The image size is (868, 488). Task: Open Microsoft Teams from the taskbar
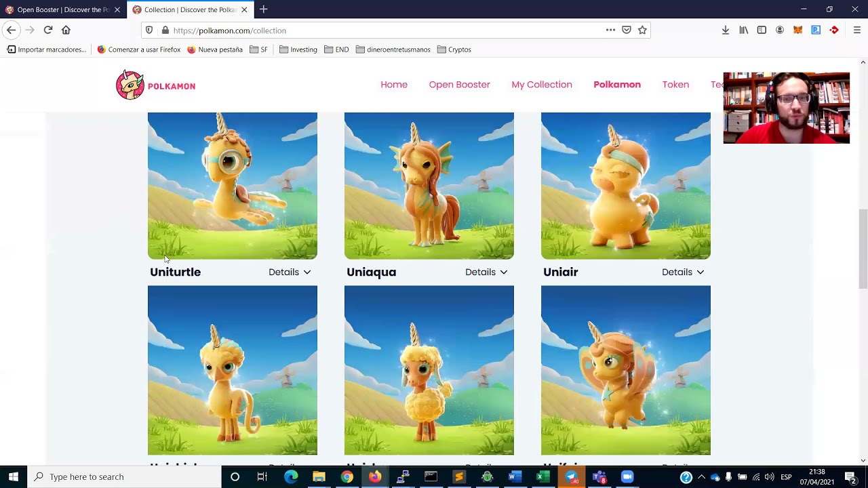[599, 476]
